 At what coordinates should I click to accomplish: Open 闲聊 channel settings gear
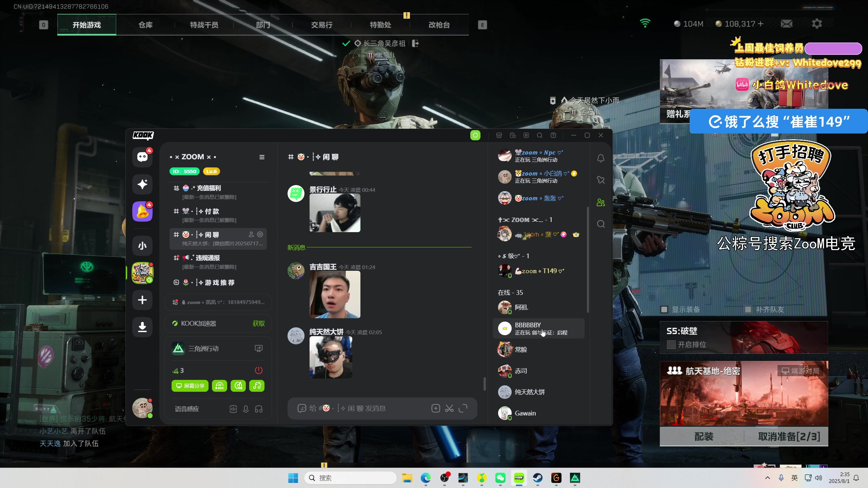tap(260, 235)
